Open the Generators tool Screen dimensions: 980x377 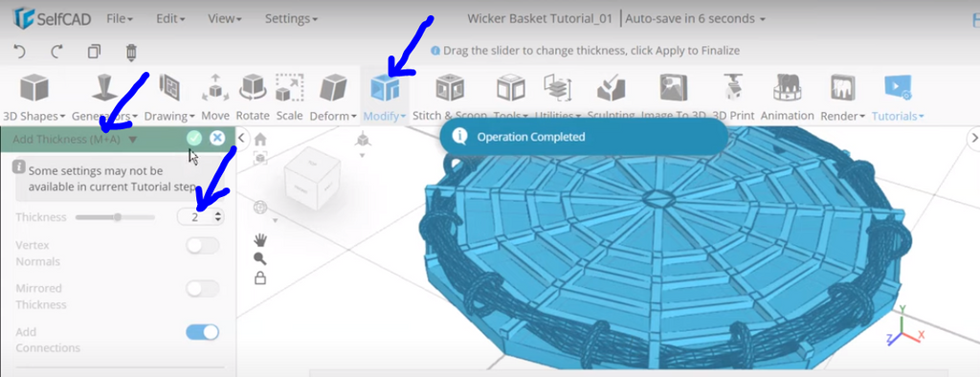pos(104,97)
